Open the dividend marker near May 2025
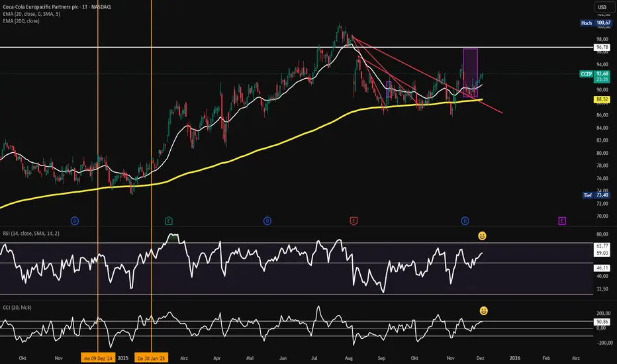617x364 pixels. coord(267,221)
